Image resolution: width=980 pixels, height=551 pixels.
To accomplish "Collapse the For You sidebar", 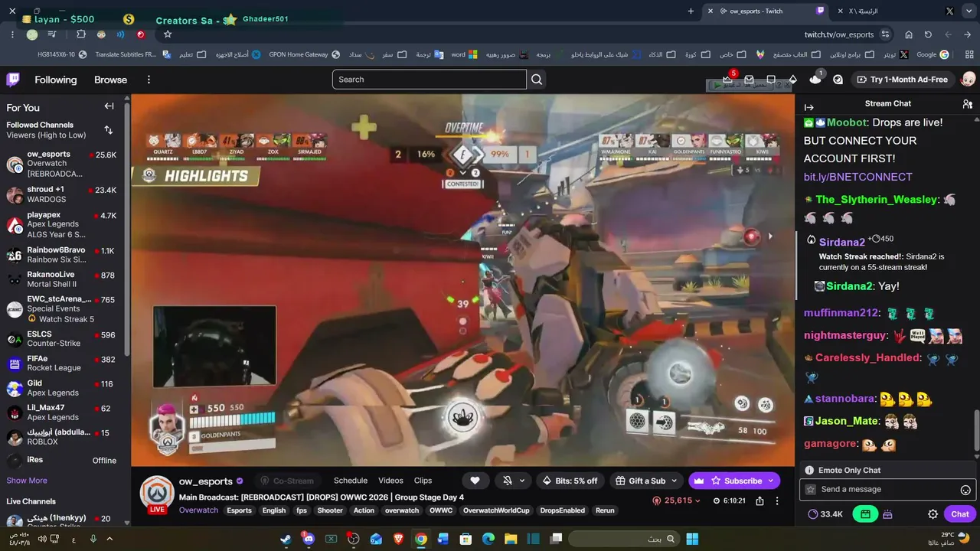I will [x=109, y=106].
